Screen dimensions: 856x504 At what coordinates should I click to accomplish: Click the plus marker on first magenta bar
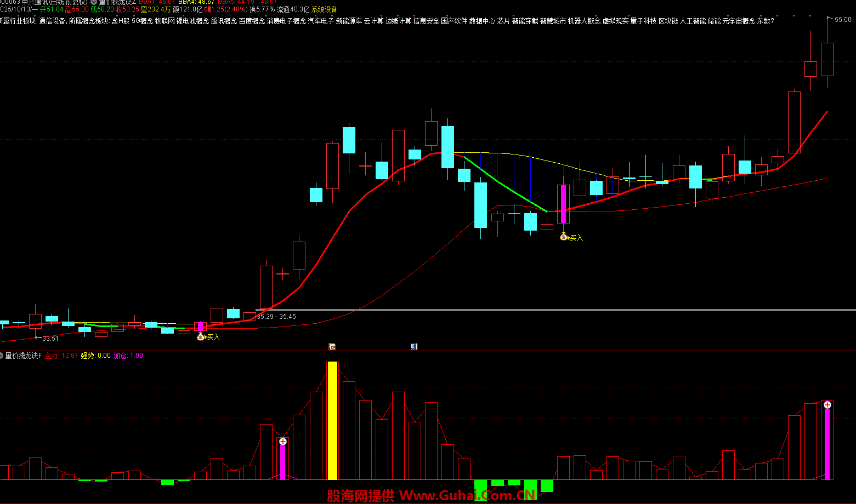(283, 441)
